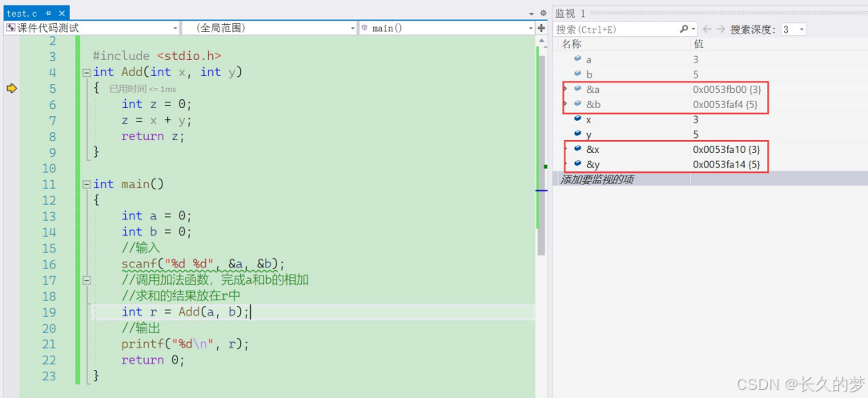Click the 值 column header
The image size is (868, 398).
[x=698, y=44]
